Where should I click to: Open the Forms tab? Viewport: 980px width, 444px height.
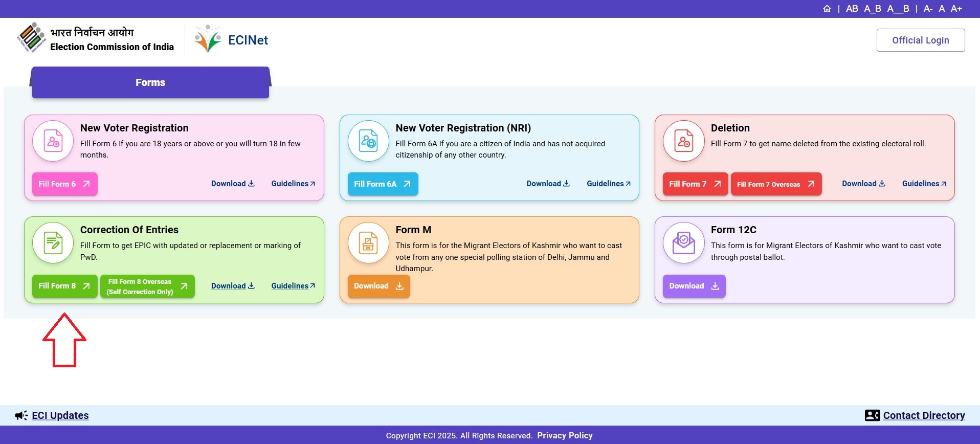coord(150,82)
